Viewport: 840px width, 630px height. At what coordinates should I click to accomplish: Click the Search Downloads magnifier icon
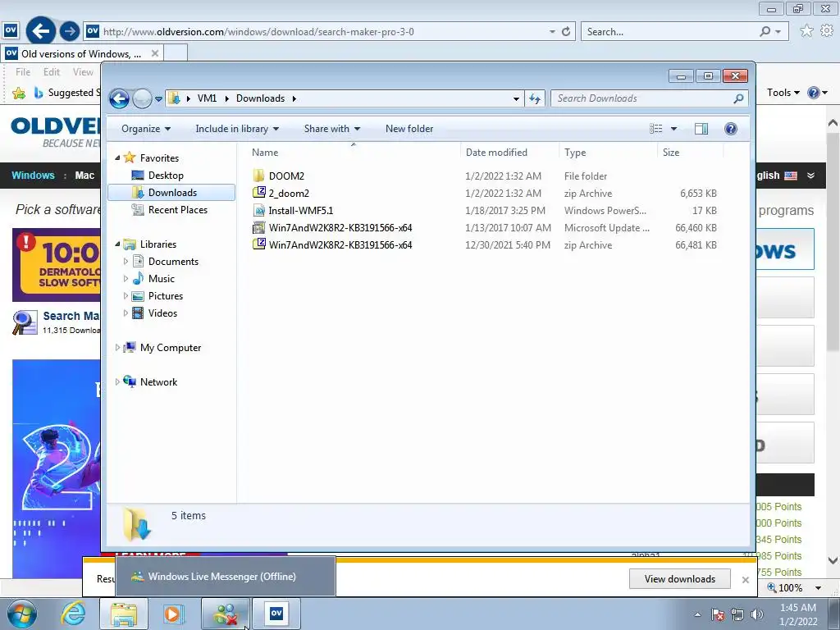tap(739, 98)
